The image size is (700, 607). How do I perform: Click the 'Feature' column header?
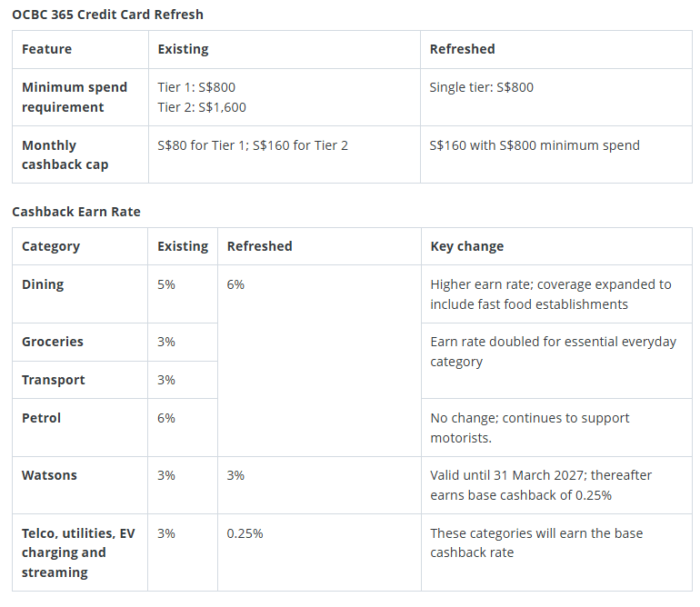pos(47,49)
